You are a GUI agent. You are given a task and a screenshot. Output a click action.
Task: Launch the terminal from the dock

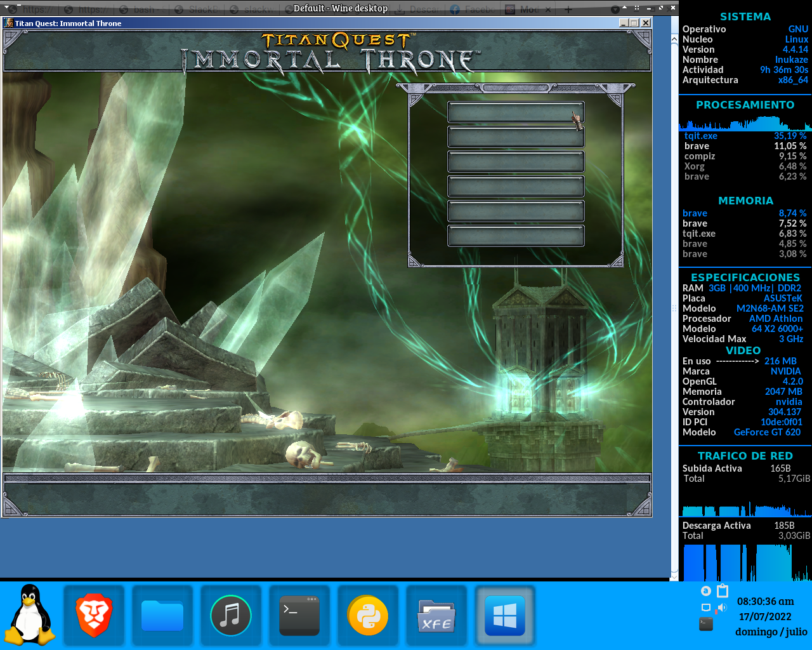point(299,616)
